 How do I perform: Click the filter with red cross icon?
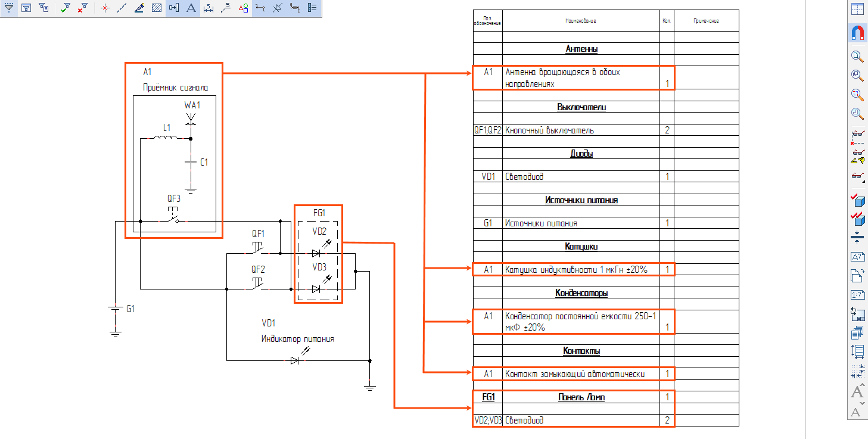(x=83, y=8)
